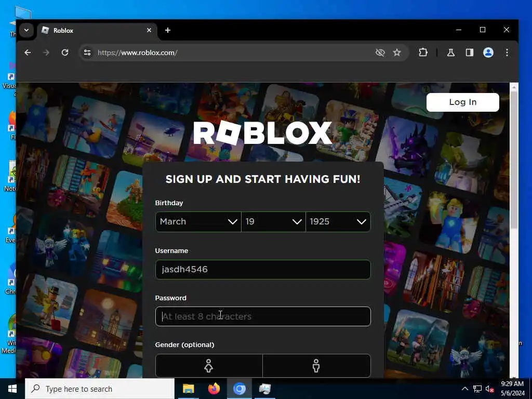Viewport: 532px width, 399px height.
Task: Select the Roblox browser tab
Action: [97, 31]
